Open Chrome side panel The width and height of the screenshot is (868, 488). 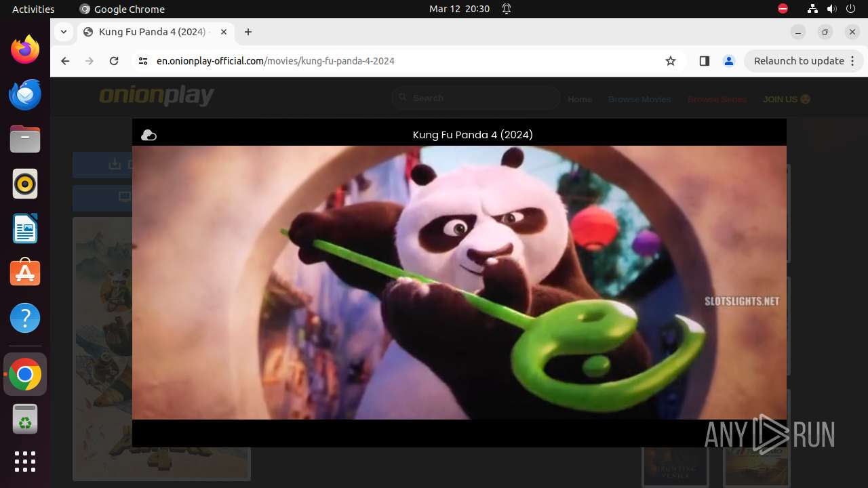point(704,61)
